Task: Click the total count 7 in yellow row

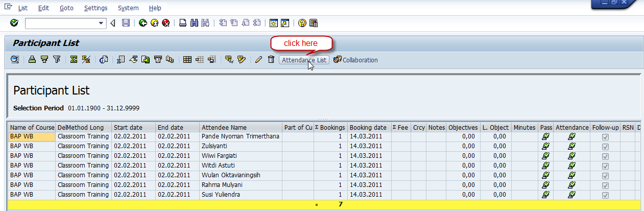Action: [x=341, y=204]
